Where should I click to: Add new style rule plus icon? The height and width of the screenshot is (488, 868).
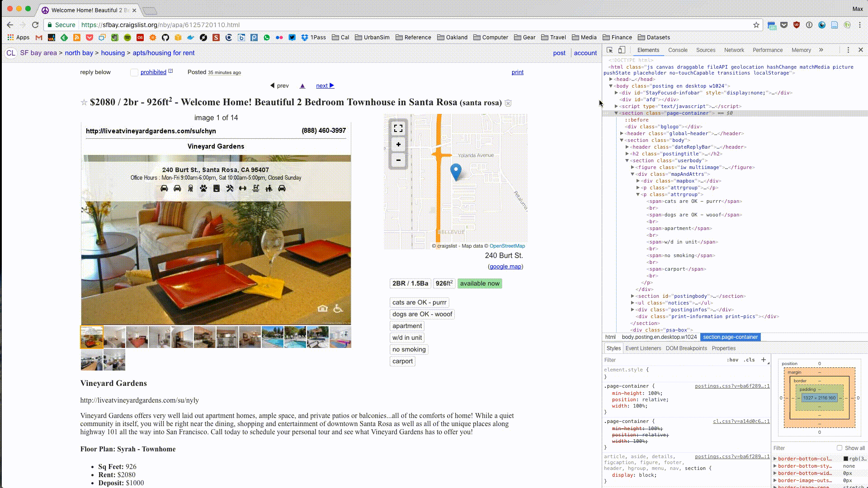click(764, 360)
